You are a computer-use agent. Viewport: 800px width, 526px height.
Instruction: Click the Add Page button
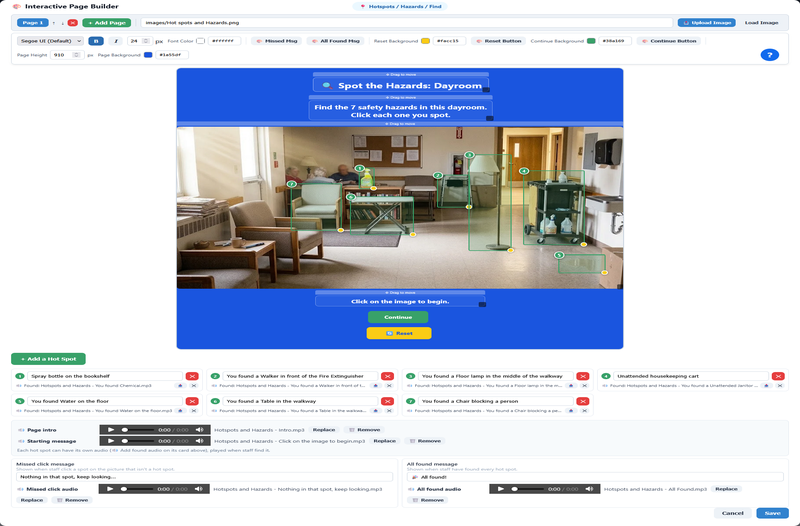coord(107,23)
